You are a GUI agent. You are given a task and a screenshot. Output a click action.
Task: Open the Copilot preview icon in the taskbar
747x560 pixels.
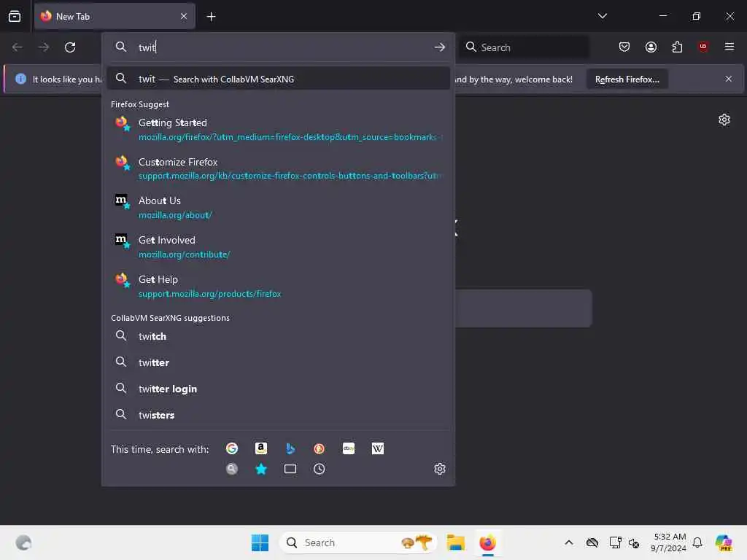point(724,542)
